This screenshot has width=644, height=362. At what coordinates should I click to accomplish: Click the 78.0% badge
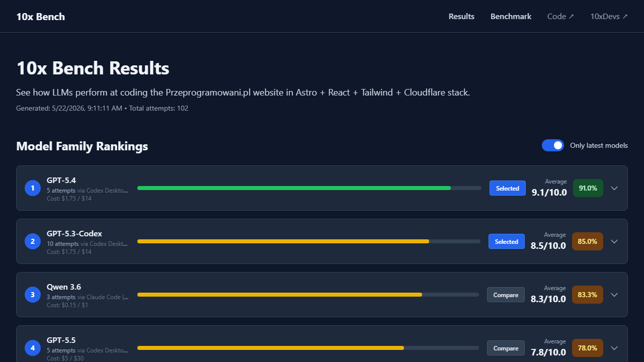587,348
